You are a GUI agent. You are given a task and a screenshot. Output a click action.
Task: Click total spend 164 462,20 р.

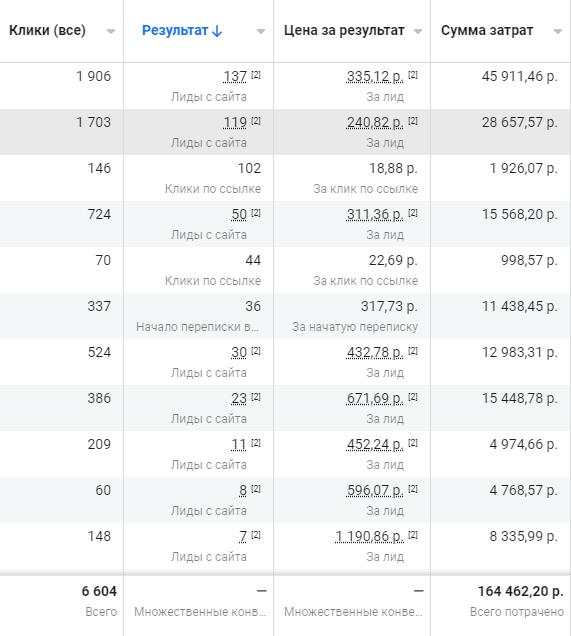520,591
